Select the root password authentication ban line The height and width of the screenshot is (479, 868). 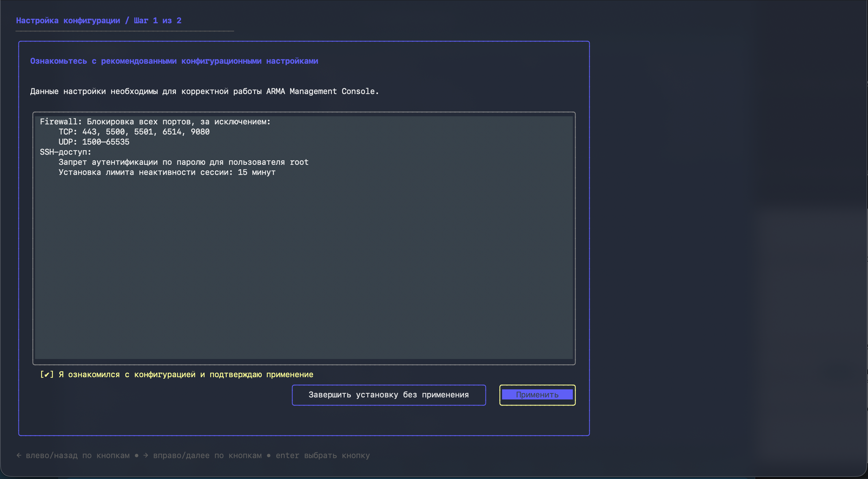(x=184, y=162)
